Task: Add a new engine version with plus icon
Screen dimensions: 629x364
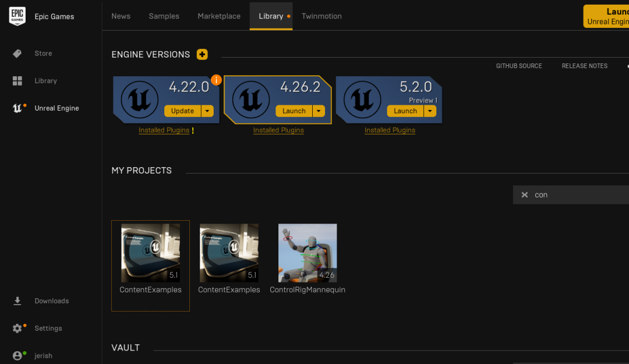Action: (x=202, y=54)
